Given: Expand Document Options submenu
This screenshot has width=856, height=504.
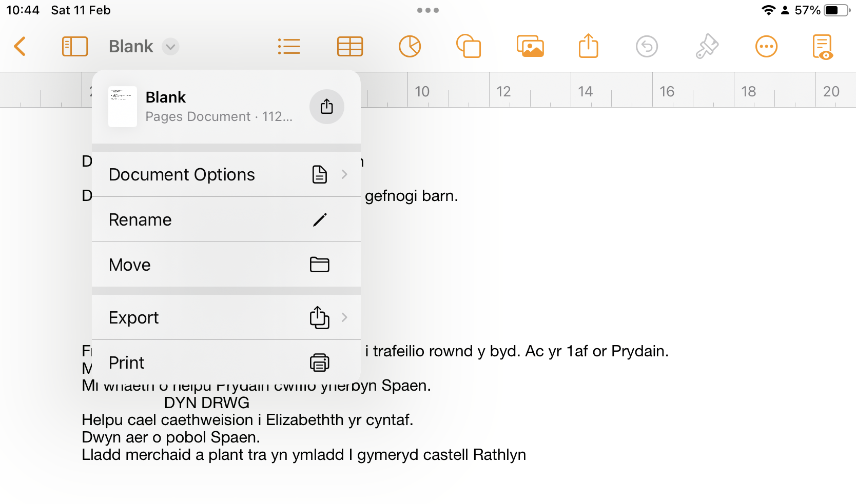Looking at the screenshot, I should click(x=226, y=175).
